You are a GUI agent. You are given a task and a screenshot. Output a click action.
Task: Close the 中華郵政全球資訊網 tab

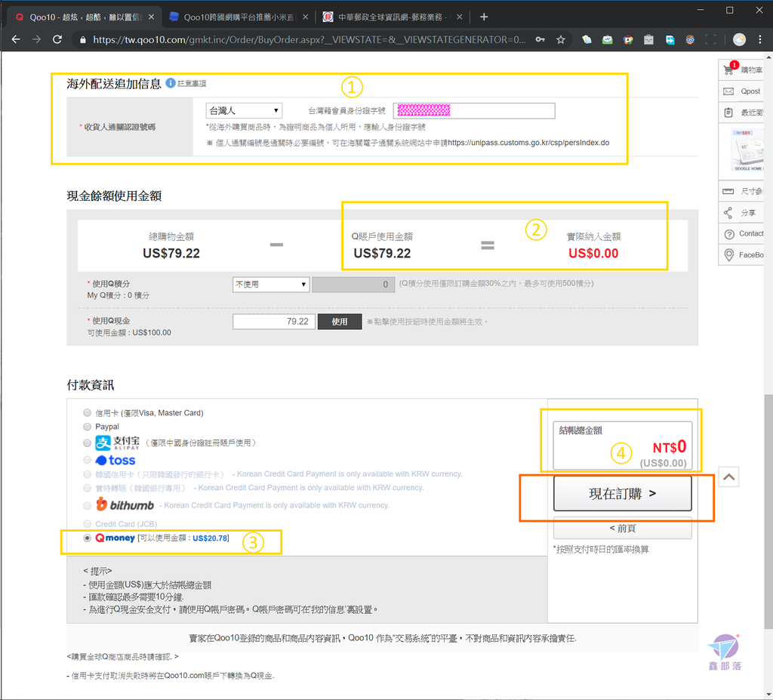460,17
